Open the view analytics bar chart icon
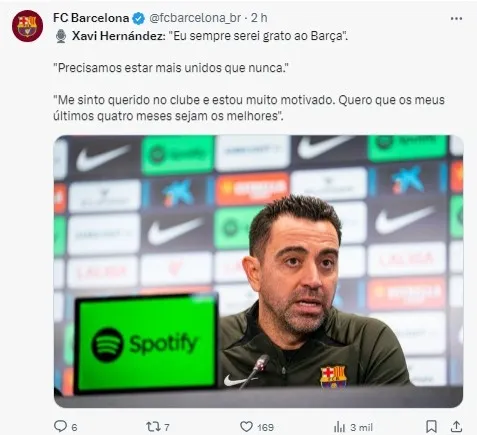 pos(339,427)
